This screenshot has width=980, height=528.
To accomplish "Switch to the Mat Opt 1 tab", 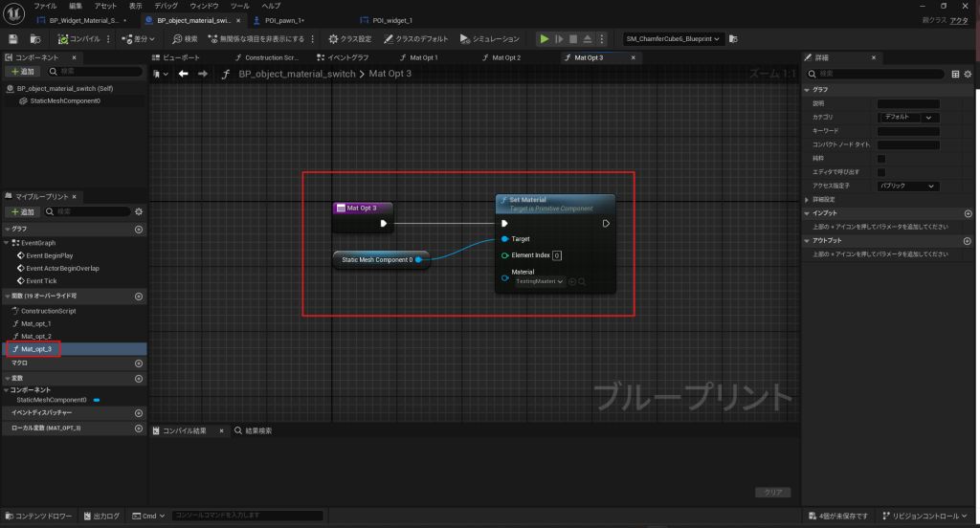I will (423, 57).
